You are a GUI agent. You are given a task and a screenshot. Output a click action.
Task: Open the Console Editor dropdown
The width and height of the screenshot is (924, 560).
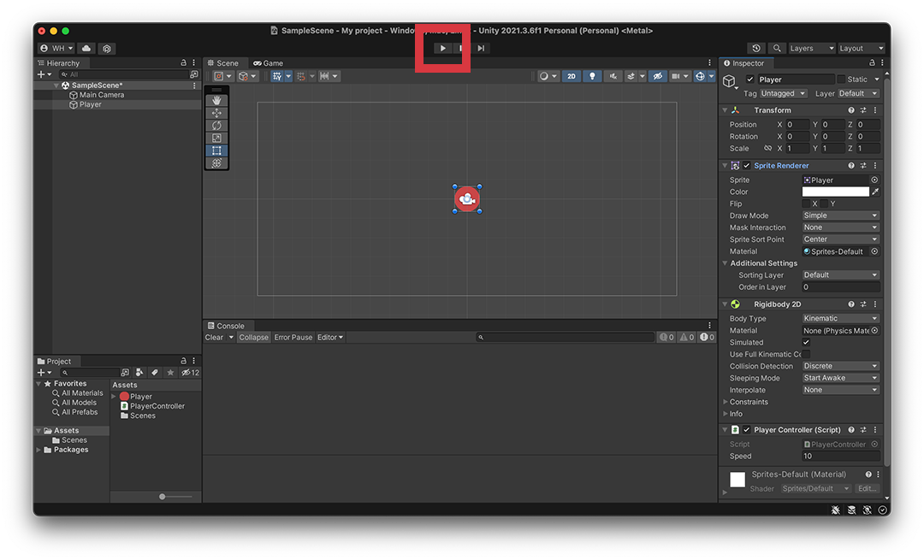[330, 338]
